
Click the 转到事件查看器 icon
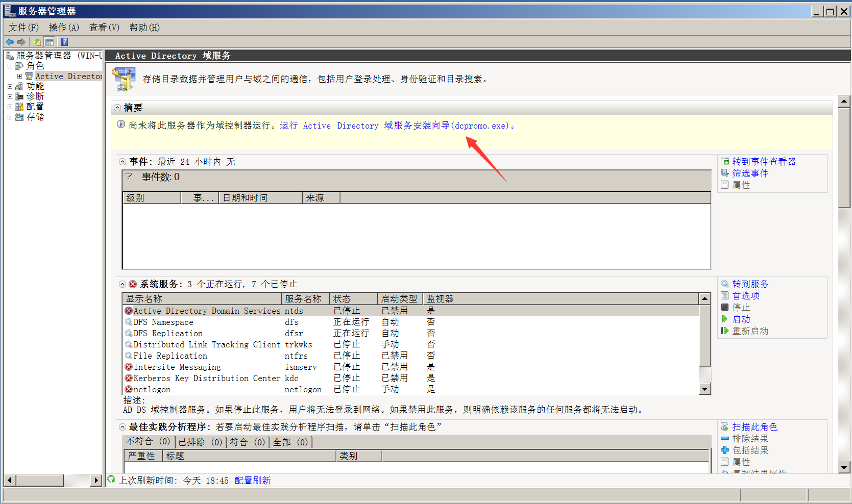click(725, 162)
